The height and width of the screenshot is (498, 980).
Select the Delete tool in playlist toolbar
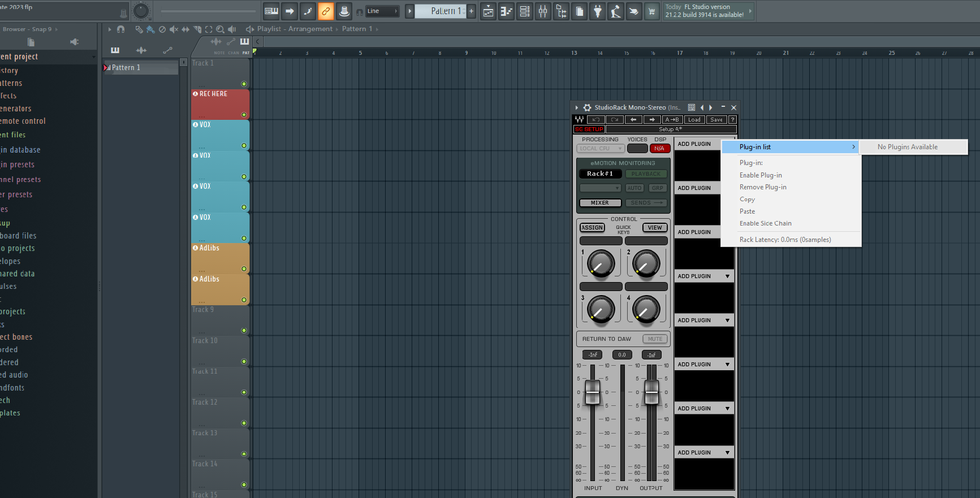click(162, 29)
